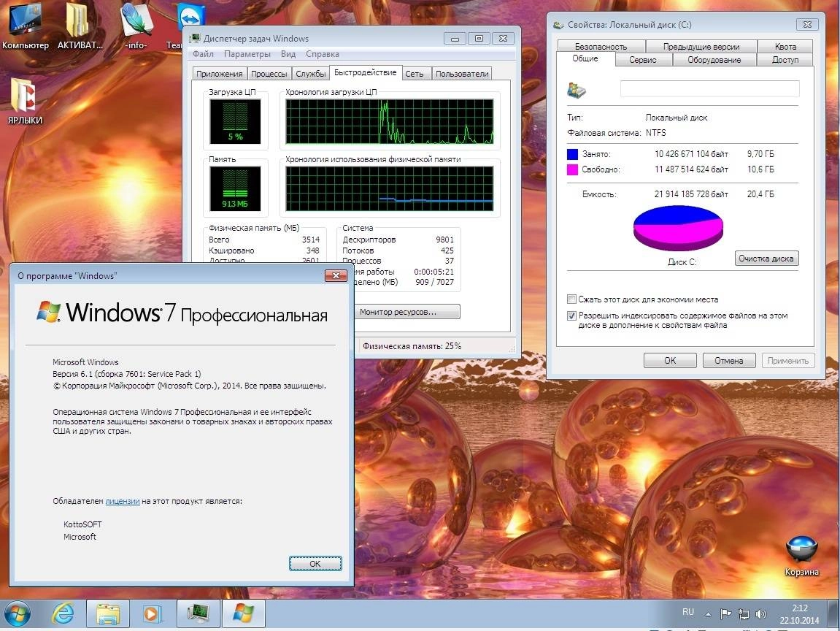Select the Общие tab
Screen dimensions: 840x631
tap(585, 58)
